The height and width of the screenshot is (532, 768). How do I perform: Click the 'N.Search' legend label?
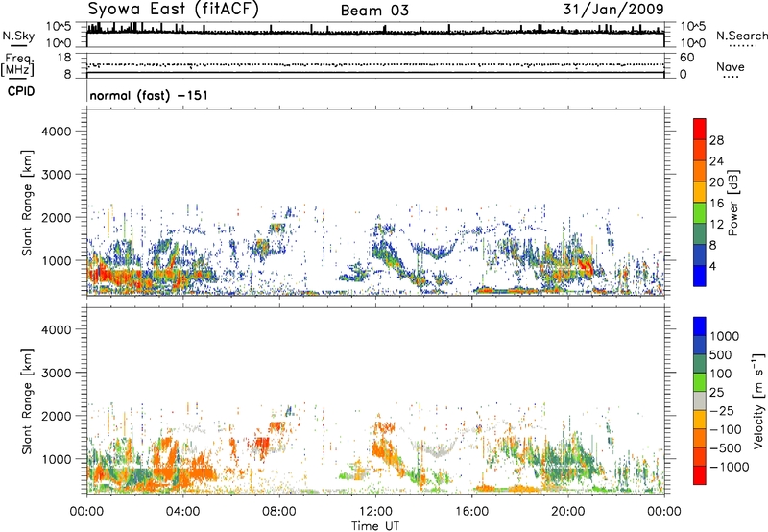pyautogui.click(x=741, y=36)
